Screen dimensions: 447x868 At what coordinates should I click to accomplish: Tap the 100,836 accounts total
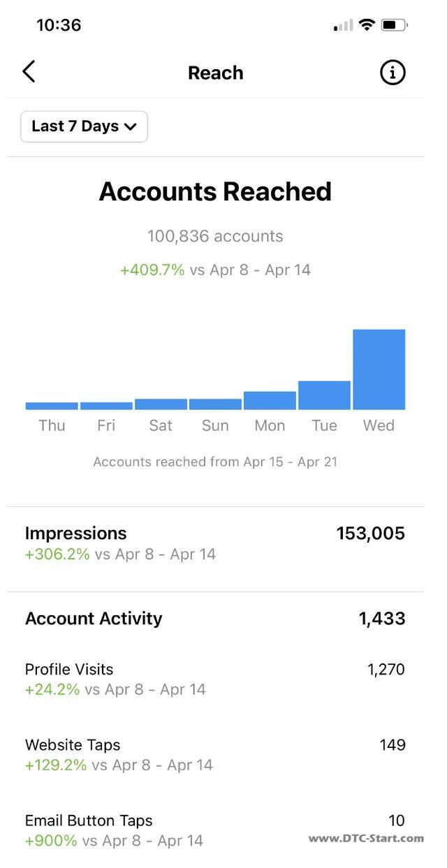[x=215, y=236]
